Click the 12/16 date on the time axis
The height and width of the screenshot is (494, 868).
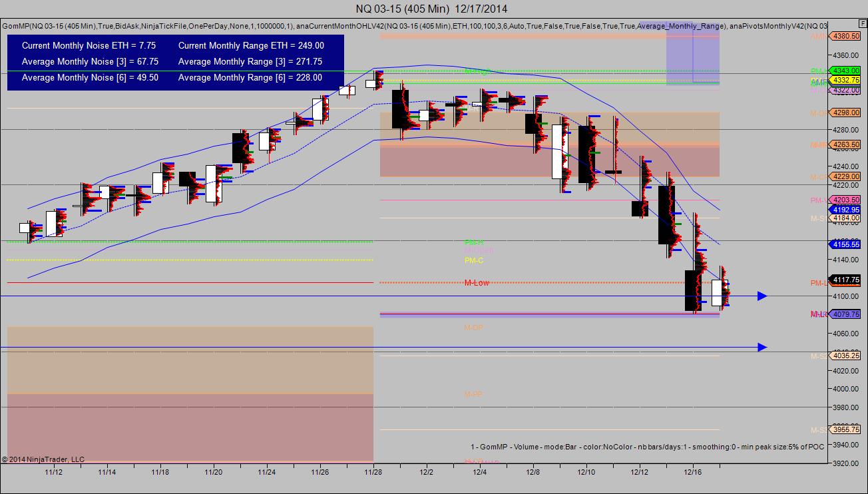(x=693, y=472)
